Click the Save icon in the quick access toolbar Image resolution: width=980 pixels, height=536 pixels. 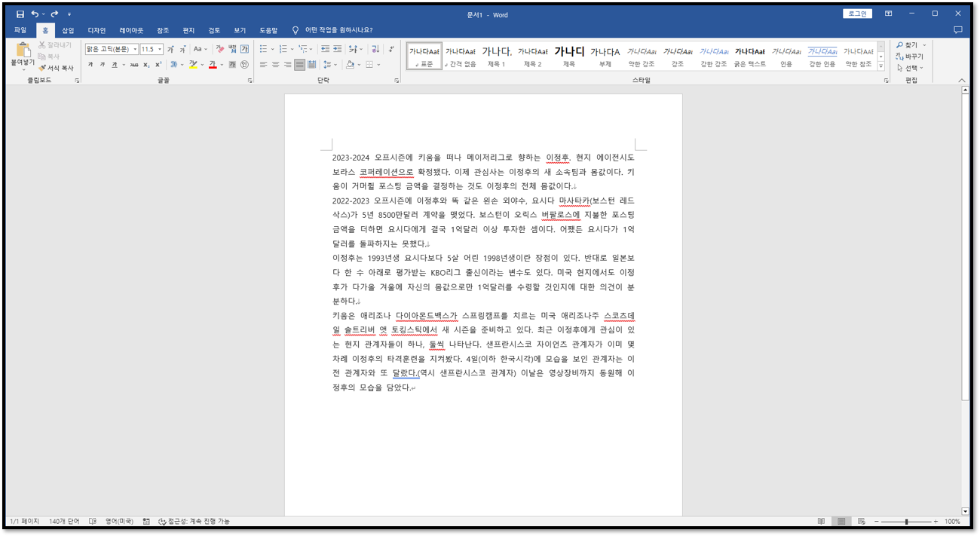20,14
